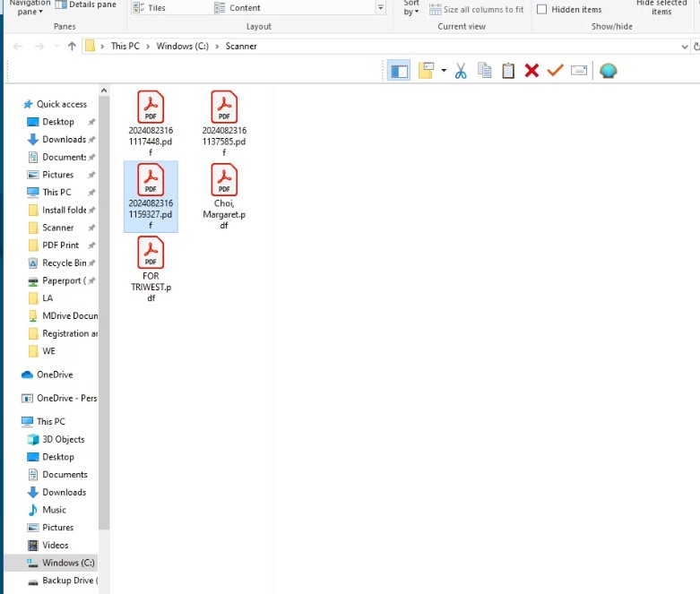Expand the layout gallery more arrow
The width and height of the screenshot is (700, 594).
[x=380, y=7]
